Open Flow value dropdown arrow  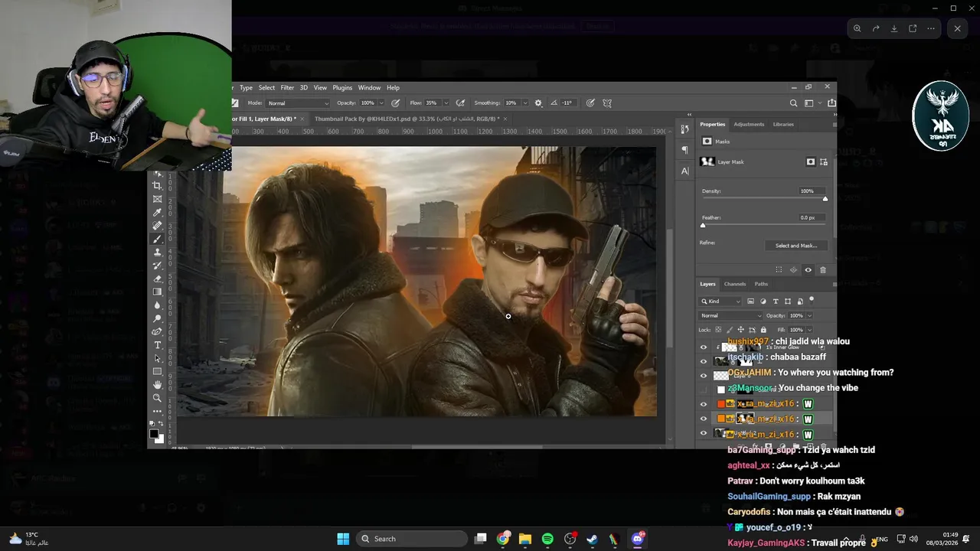pyautogui.click(x=446, y=103)
